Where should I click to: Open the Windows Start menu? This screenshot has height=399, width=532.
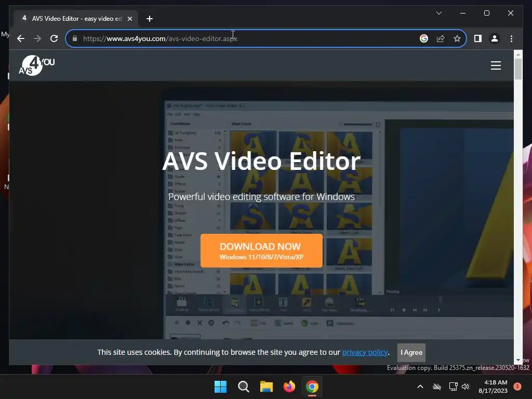[x=220, y=387]
